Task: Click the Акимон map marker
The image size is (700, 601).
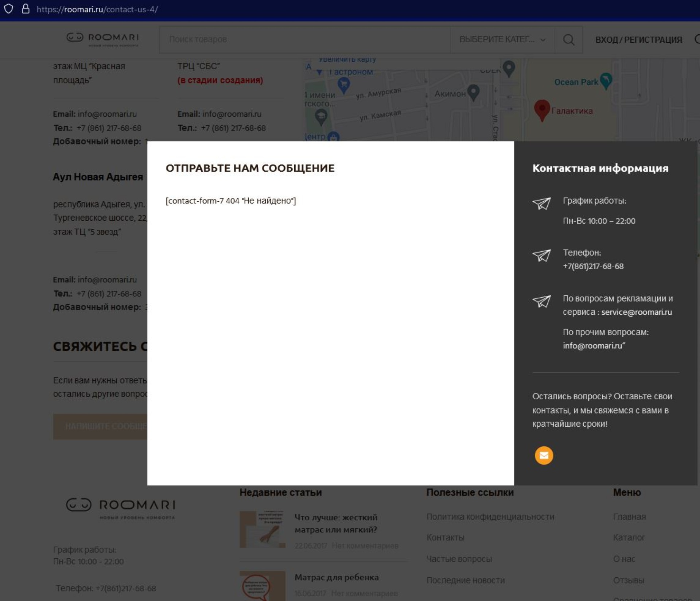Action: click(473, 93)
